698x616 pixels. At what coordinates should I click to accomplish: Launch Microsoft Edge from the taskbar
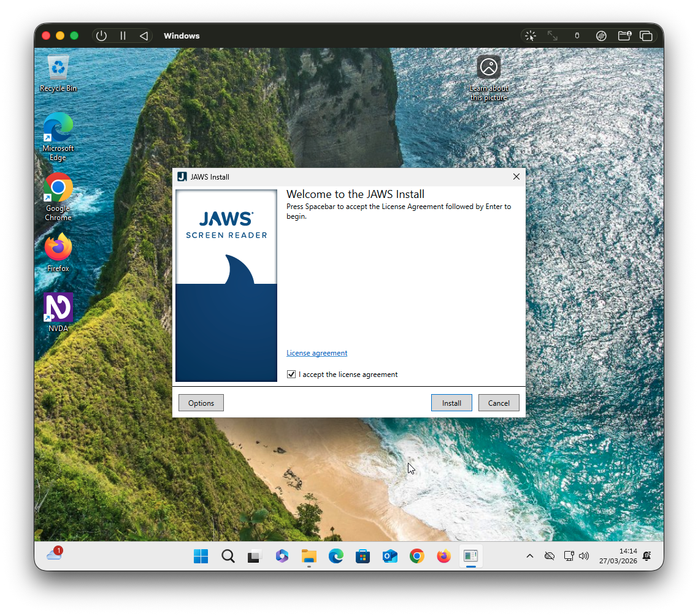coord(336,556)
